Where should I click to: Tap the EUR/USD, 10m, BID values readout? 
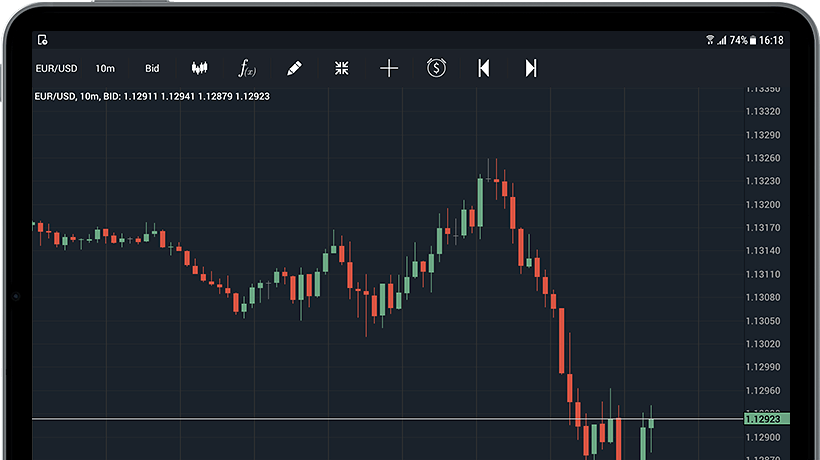point(152,96)
